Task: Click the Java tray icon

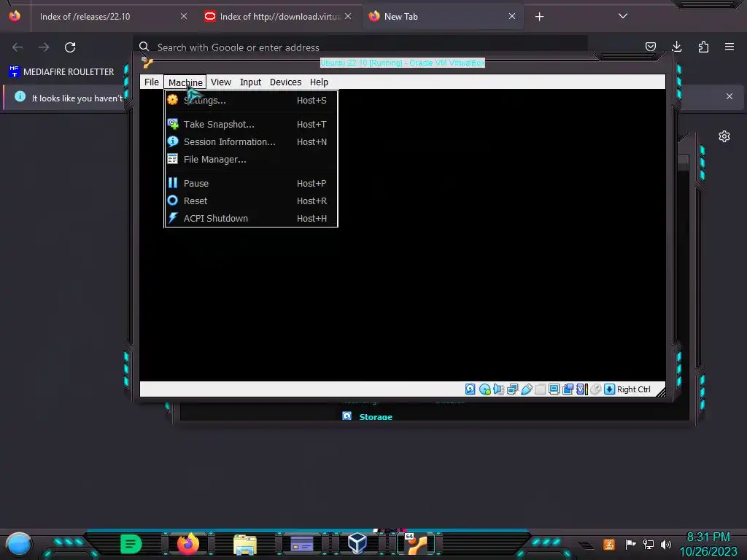Action: pyautogui.click(x=609, y=544)
